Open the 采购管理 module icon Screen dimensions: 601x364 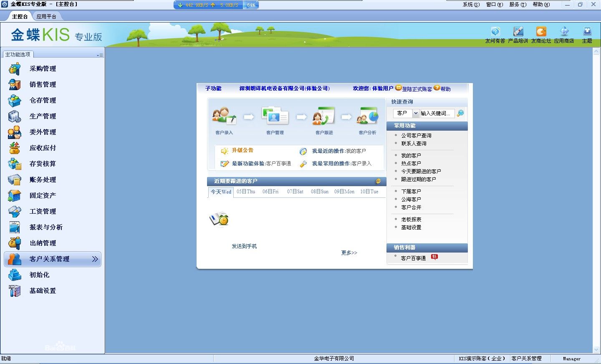click(x=15, y=68)
